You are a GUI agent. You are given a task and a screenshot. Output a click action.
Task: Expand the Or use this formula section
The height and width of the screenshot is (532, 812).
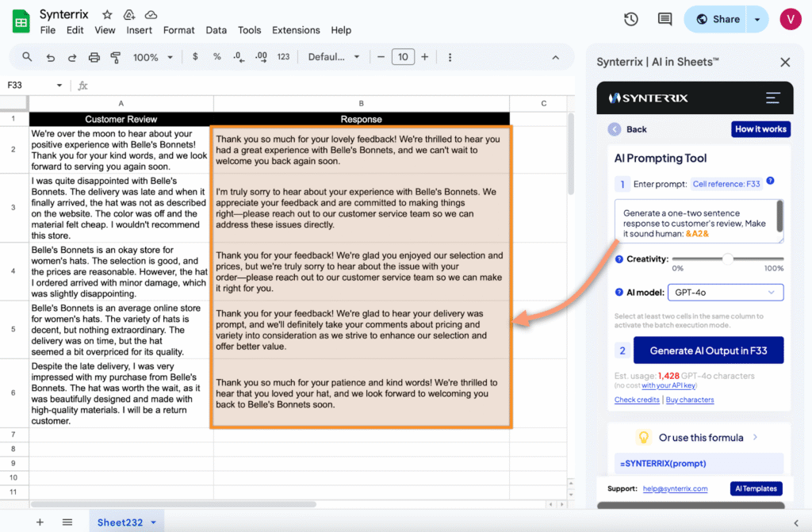point(699,438)
